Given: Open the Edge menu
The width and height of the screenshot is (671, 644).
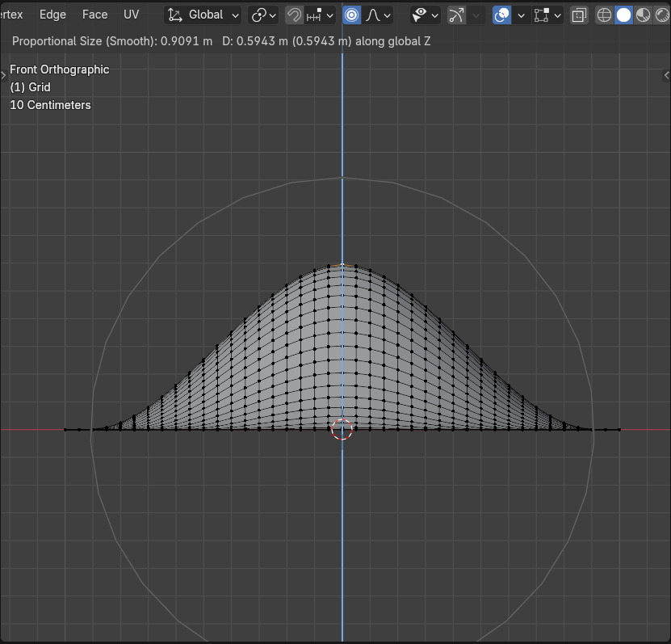Looking at the screenshot, I should [52, 15].
